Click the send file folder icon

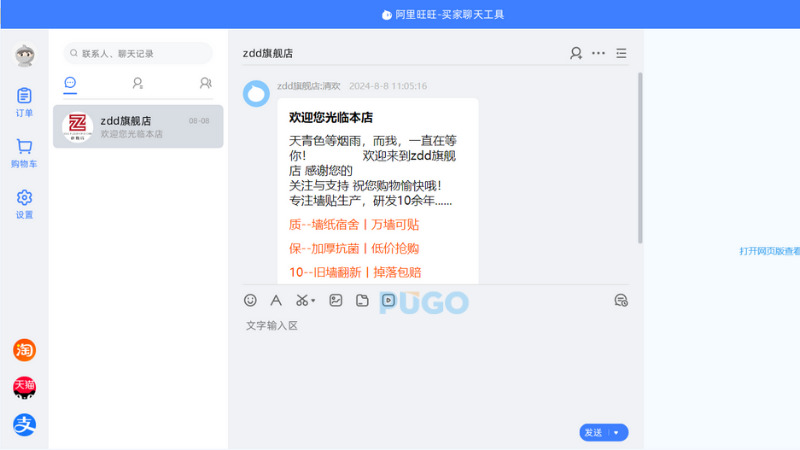pos(362,300)
